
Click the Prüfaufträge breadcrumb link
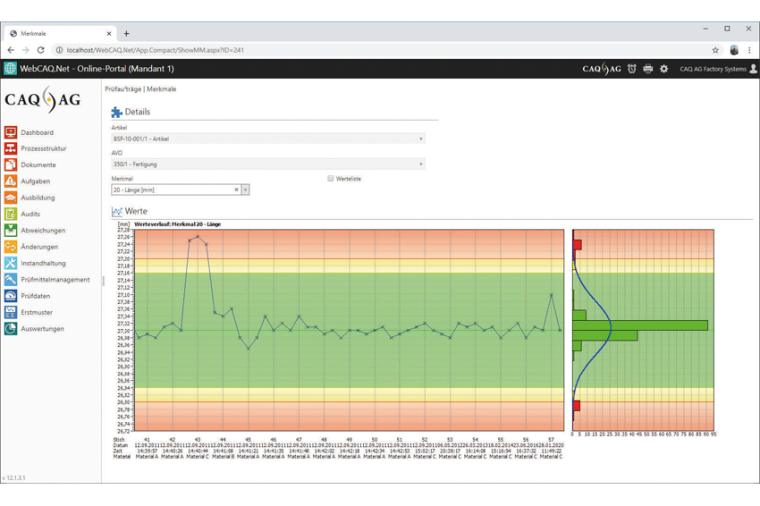[123, 89]
